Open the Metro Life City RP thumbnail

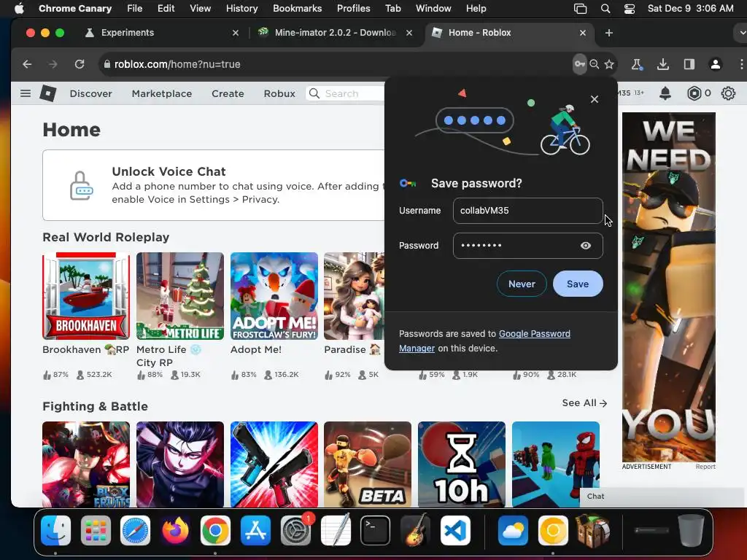[x=179, y=296]
